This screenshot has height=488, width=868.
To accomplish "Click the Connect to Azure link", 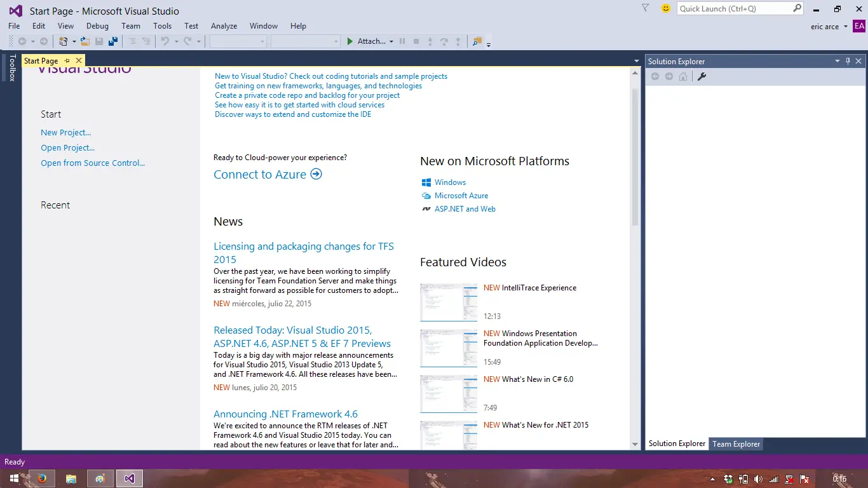I will 260,174.
